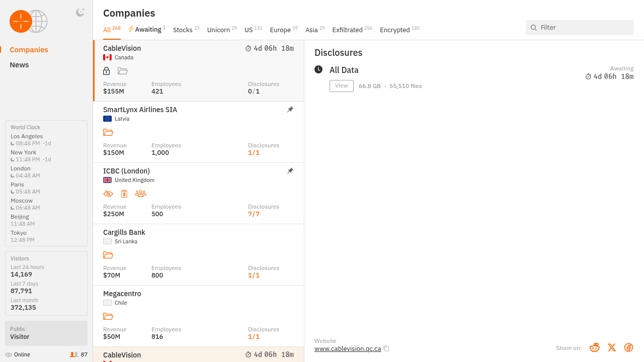Open SmartLynx Airlines SIA entry
Screen dimensions: 644x362
tap(199, 132)
